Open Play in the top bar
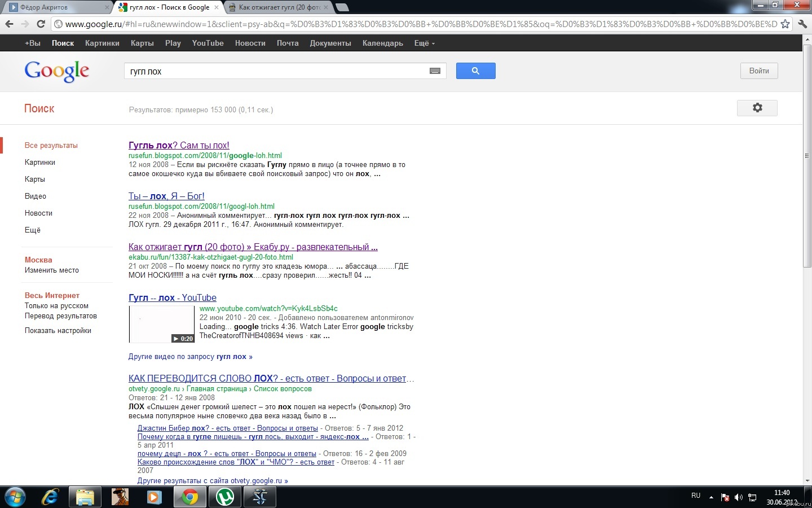 click(x=173, y=43)
